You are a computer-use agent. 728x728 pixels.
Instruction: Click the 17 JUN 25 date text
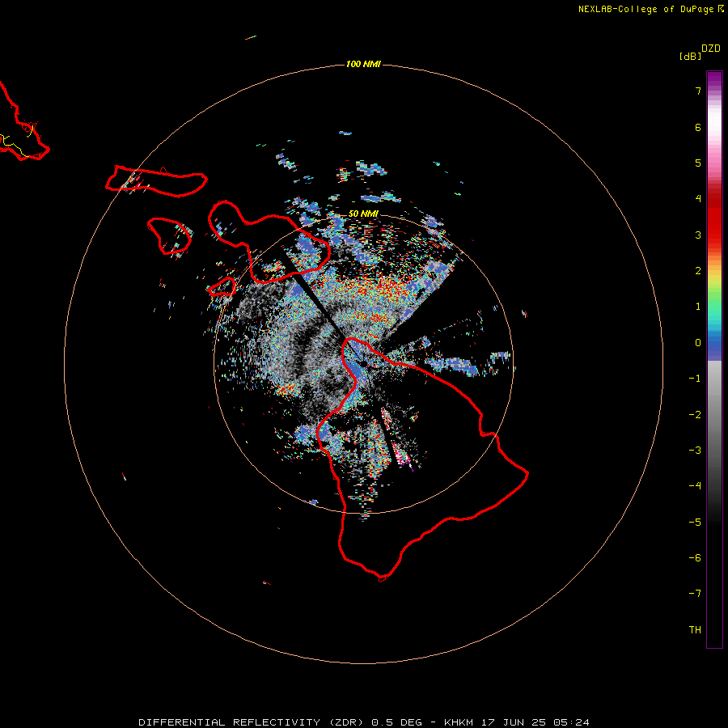514,722
